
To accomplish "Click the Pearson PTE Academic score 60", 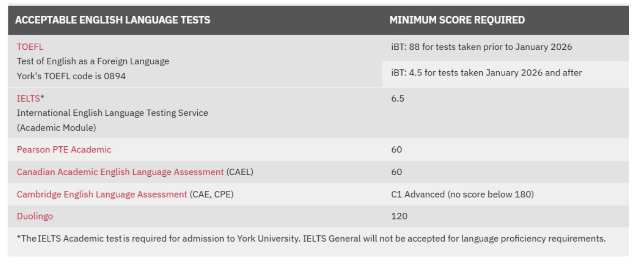I will tap(396, 150).
